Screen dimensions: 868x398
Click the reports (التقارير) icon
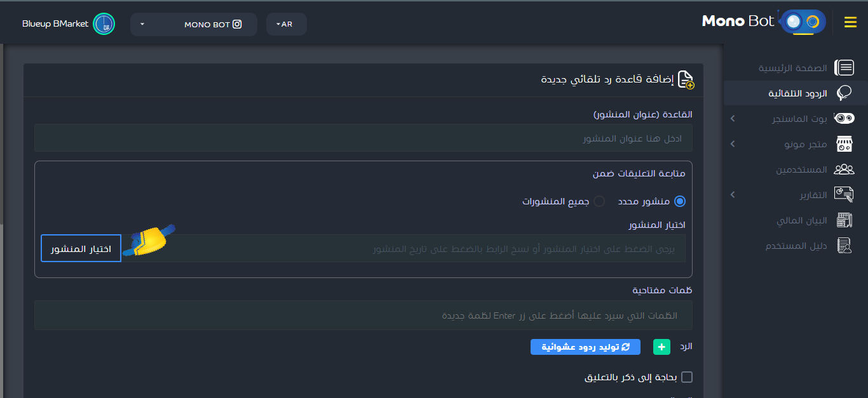coord(844,194)
